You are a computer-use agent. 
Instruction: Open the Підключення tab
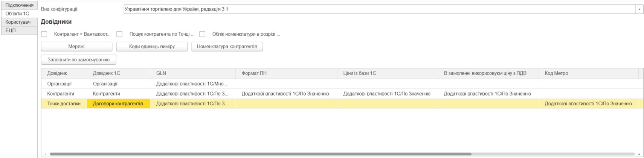19,5
